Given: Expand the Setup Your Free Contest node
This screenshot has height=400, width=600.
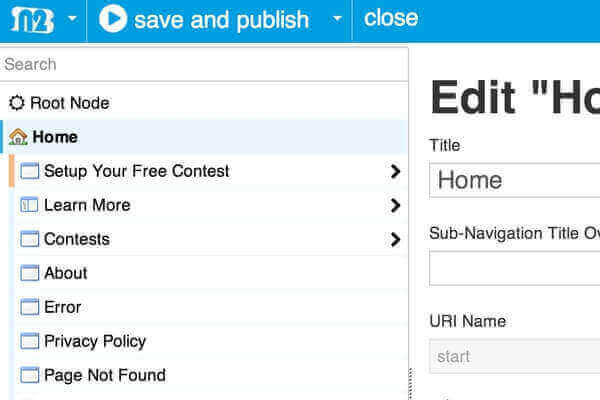Looking at the screenshot, I should pos(395,171).
